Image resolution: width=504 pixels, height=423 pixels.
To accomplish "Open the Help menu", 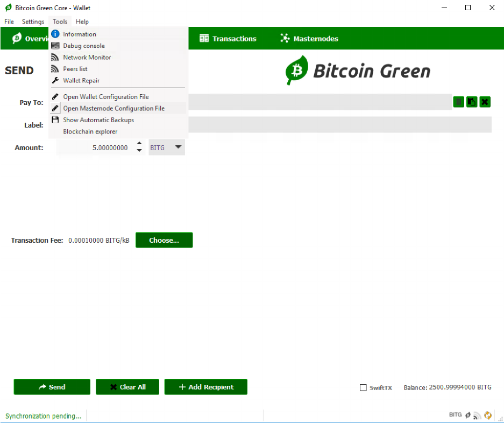I will (82, 22).
